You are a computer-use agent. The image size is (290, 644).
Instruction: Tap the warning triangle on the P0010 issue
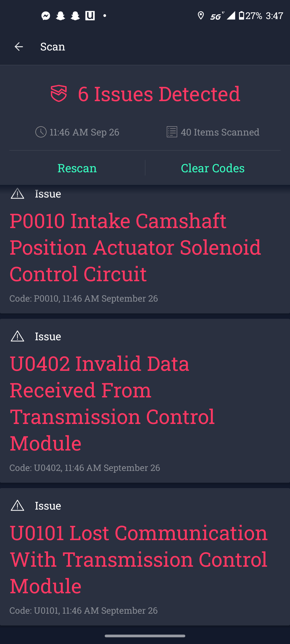[17, 193]
